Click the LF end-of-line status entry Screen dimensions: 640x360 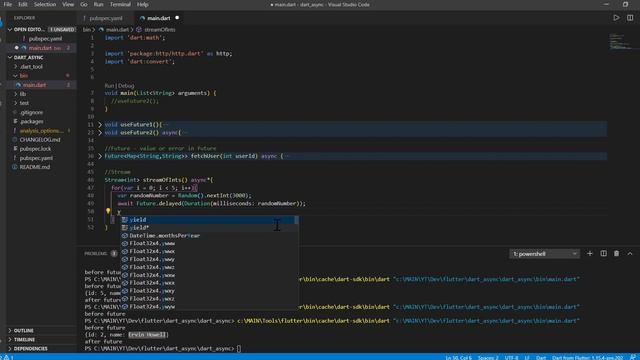coord(527,358)
